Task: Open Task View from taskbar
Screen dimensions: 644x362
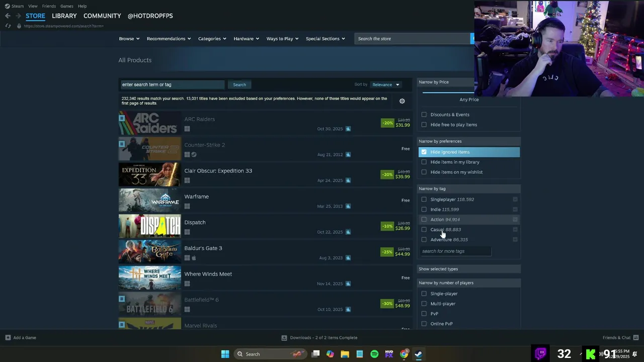Action: pyautogui.click(x=315, y=354)
